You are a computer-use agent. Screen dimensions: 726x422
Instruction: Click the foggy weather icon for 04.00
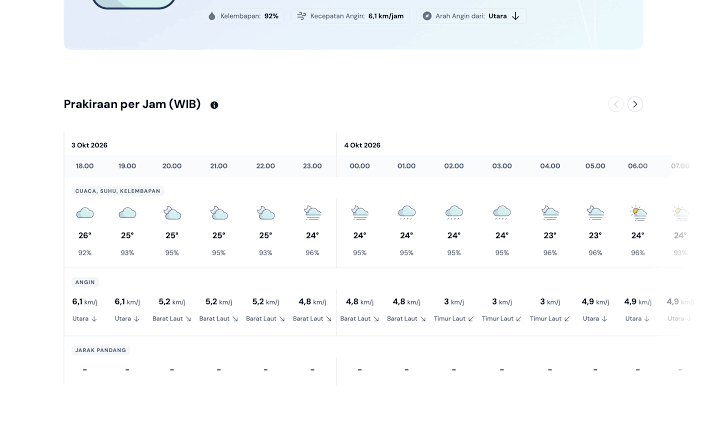click(x=550, y=213)
